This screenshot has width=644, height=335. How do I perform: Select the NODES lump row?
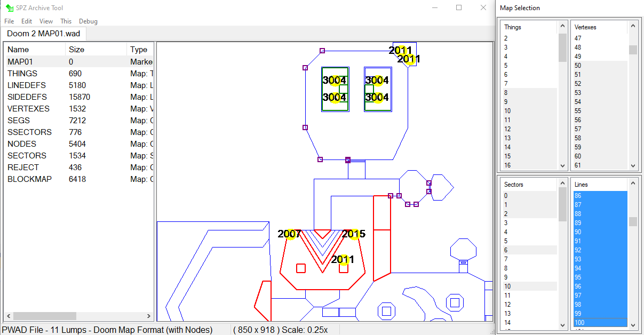(x=79, y=144)
